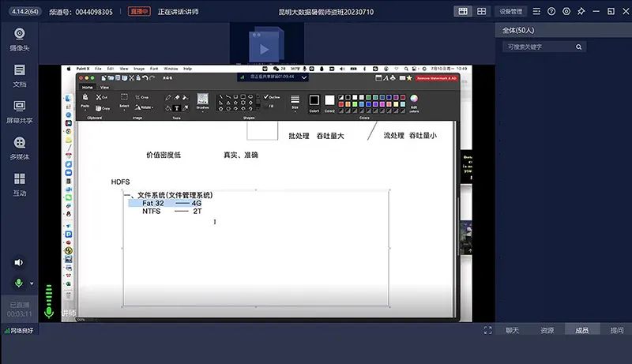Select the color picker eyedropper tool
The height and width of the screenshot is (364, 632).
[x=185, y=108]
